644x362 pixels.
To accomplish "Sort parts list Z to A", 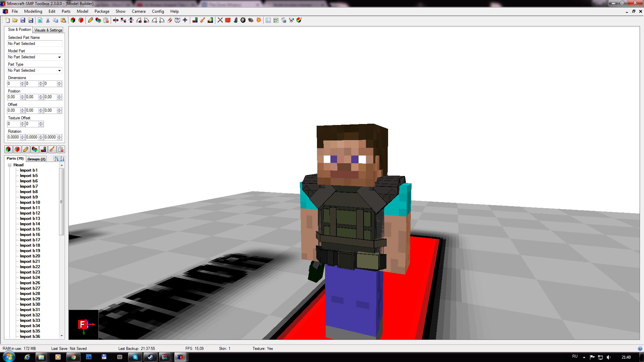I will click(x=62, y=159).
